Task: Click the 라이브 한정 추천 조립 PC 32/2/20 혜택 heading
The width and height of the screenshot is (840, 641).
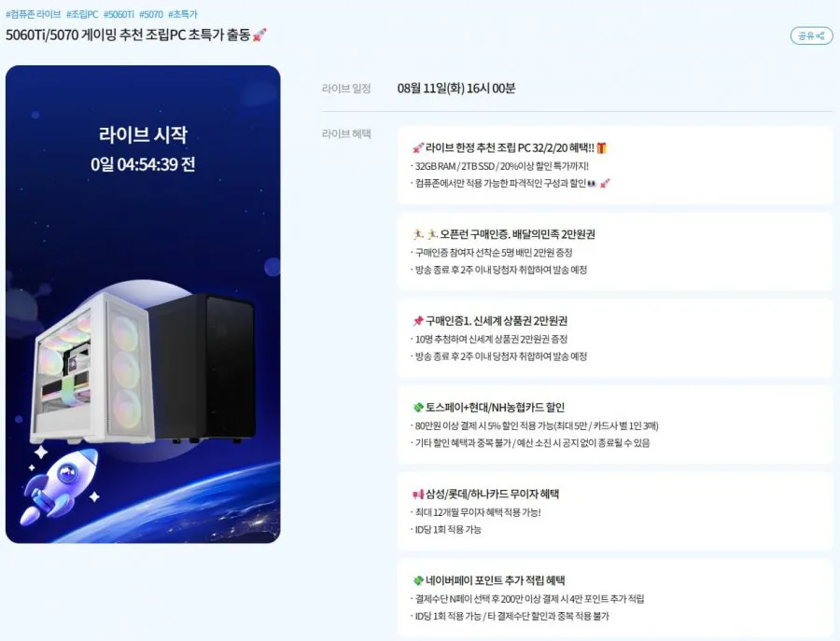Action: [x=510, y=148]
